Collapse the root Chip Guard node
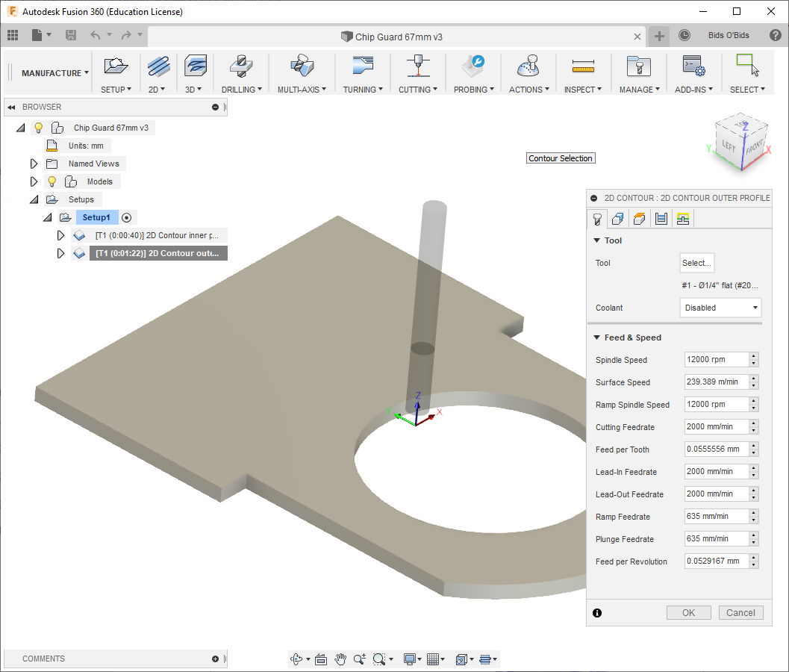 [x=20, y=128]
